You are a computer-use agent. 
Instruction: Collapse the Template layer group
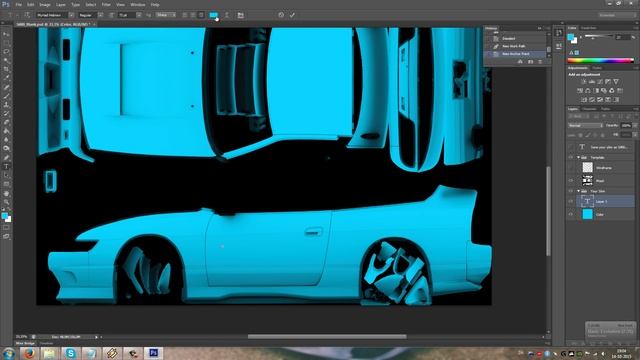578,157
